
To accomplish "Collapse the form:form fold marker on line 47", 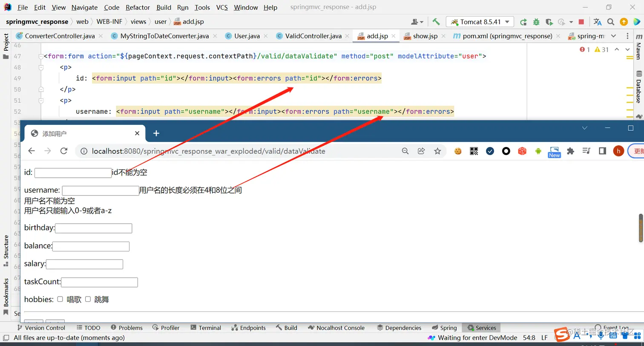I will click(41, 56).
